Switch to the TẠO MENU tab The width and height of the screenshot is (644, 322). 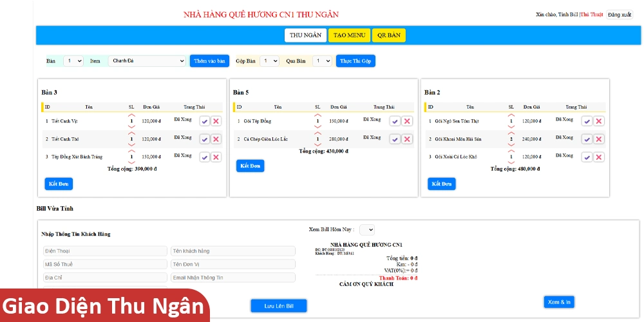coord(349,35)
